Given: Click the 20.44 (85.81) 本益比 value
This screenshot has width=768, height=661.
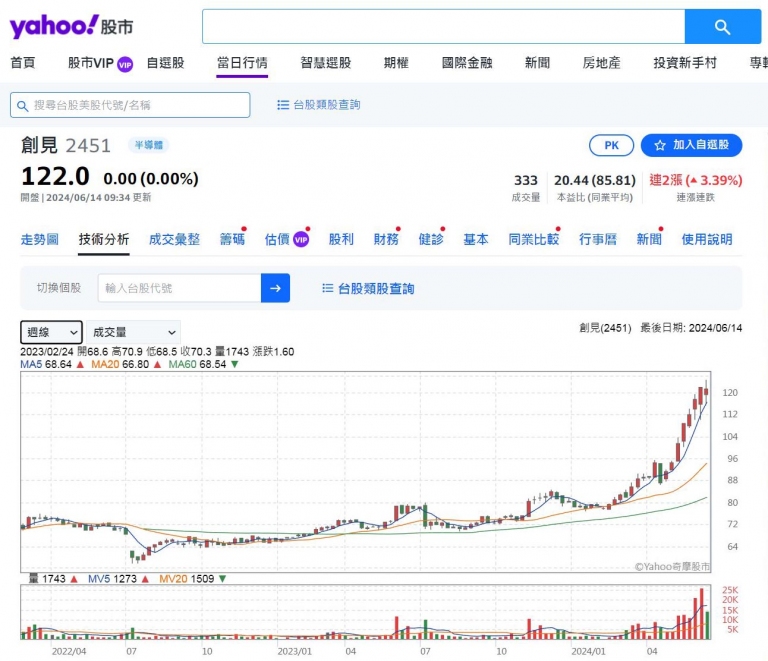Looking at the screenshot, I should (x=595, y=181).
